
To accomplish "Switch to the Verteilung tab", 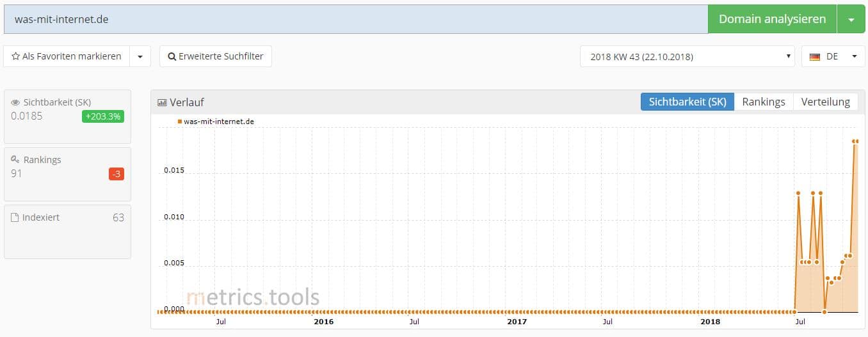I will click(x=825, y=102).
